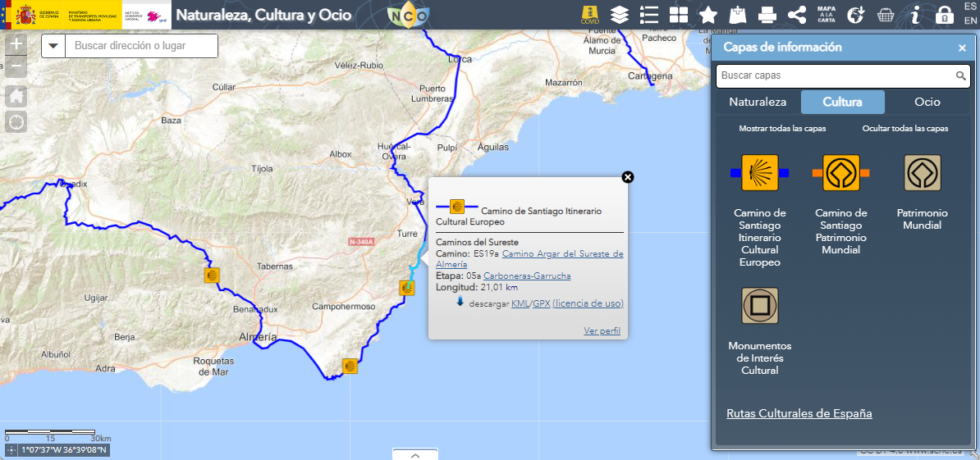Click the scallop shell marker near Carboneras
The width and height of the screenshot is (980, 460).
click(x=407, y=288)
